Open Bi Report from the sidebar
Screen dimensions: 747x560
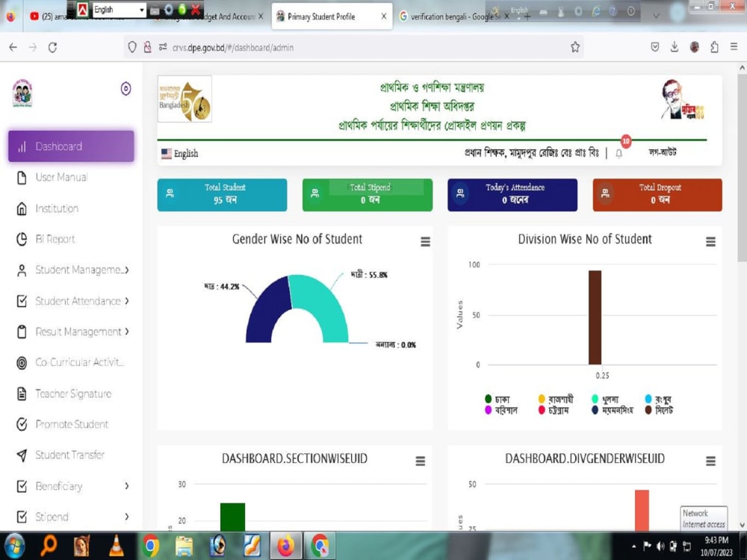[55, 239]
